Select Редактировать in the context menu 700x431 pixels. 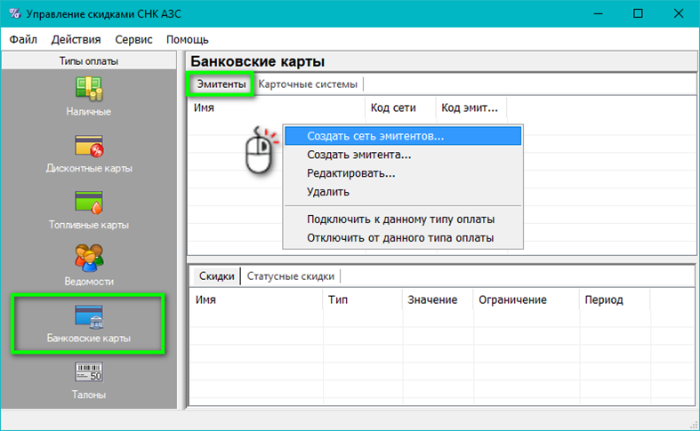click(351, 173)
